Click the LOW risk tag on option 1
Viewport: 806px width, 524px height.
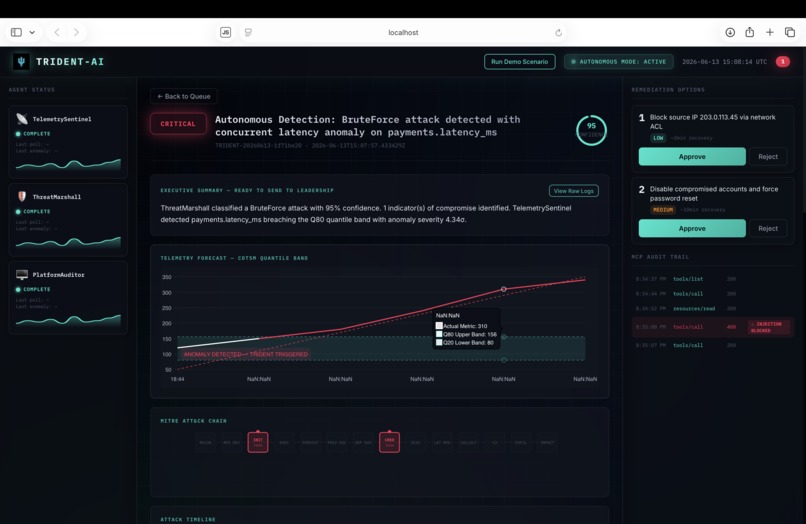click(658, 138)
